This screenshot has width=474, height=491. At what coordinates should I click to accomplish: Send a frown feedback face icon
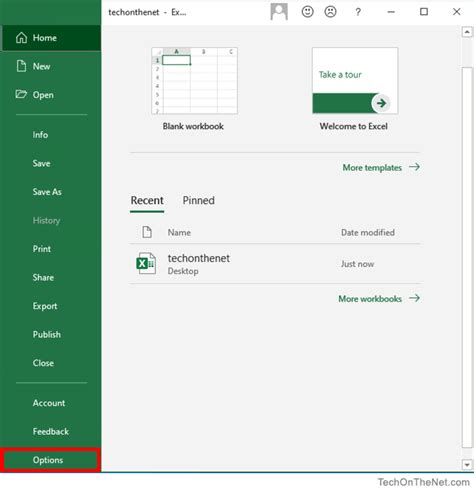[330, 12]
